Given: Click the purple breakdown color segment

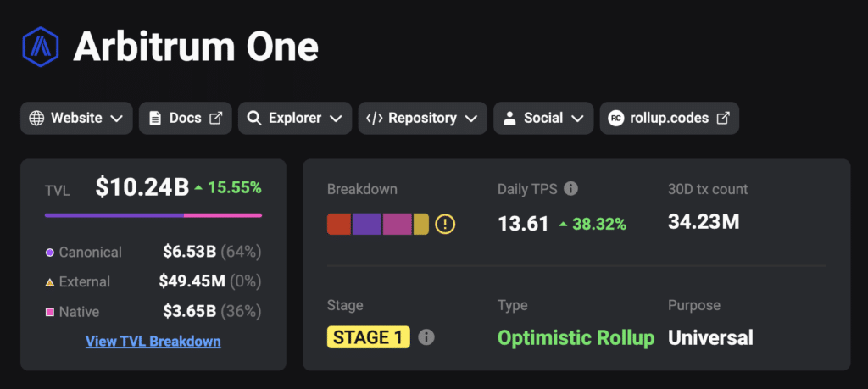Looking at the screenshot, I should click(x=366, y=224).
